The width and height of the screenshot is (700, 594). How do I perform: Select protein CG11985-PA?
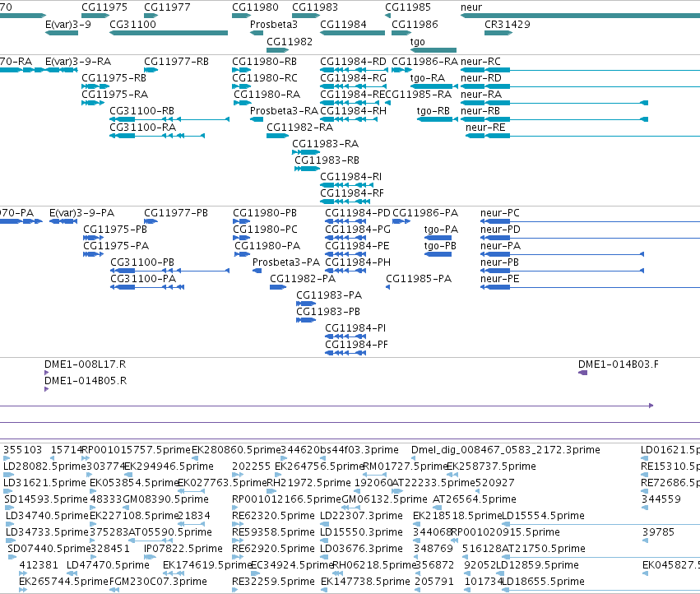[x=419, y=279]
